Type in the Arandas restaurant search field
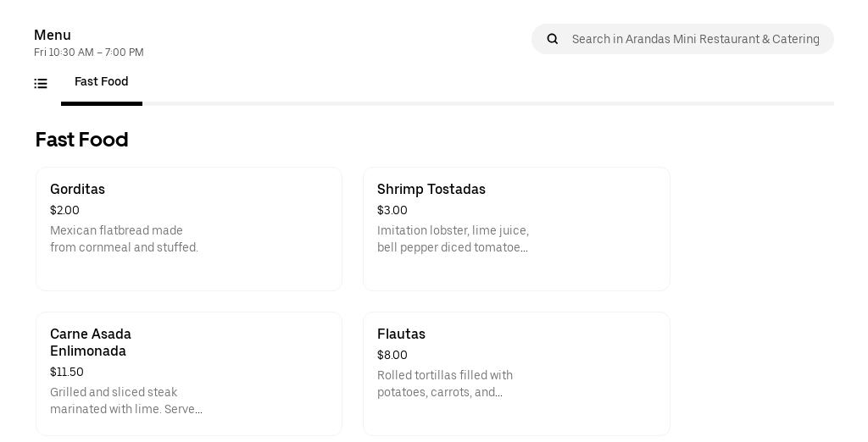868x442 pixels. [695, 39]
